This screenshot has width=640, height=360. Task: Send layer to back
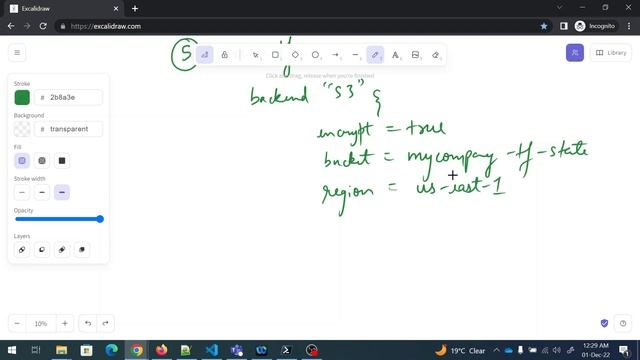coord(22,250)
